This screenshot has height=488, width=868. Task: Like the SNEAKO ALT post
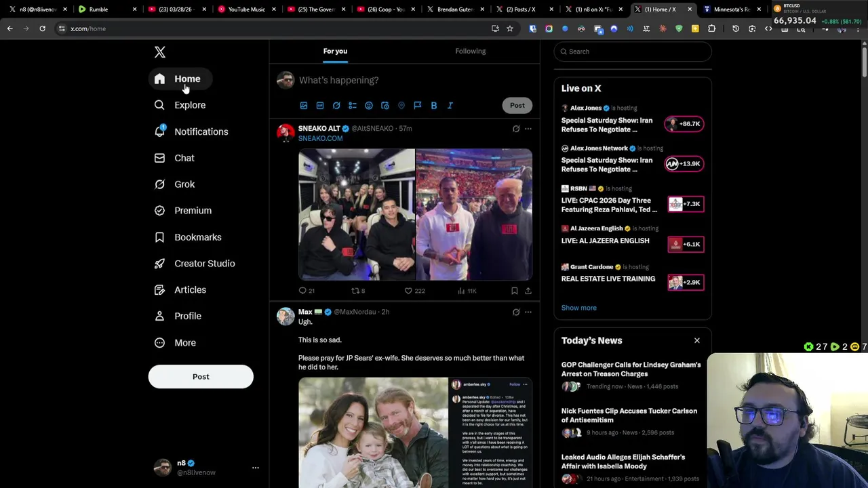point(414,291)
